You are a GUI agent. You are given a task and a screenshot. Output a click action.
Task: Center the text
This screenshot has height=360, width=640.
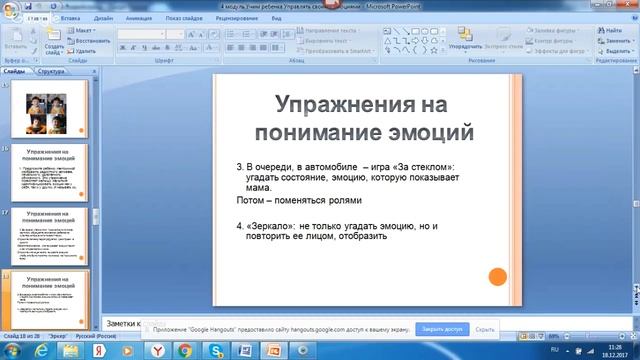(241, 48)
